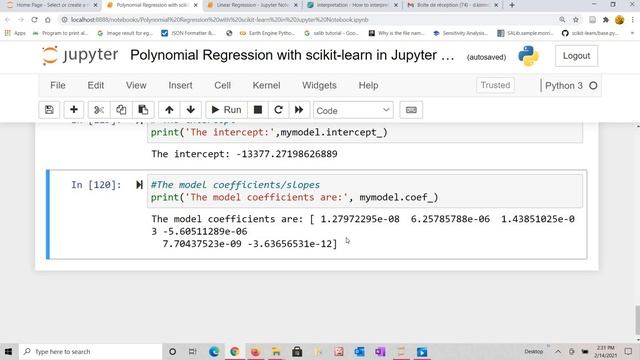Viewport: 640px width, 360px height.
Task: Open Task View on taskbar
Action: click(193, 351)
